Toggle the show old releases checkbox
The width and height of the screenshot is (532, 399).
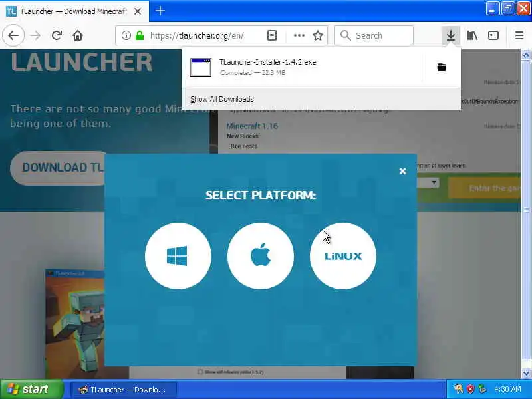200,372
